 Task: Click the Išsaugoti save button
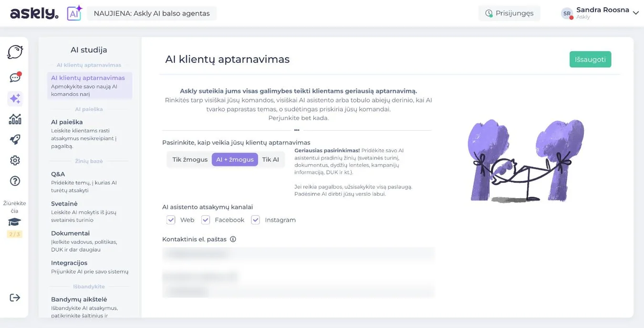pos(590,59)
